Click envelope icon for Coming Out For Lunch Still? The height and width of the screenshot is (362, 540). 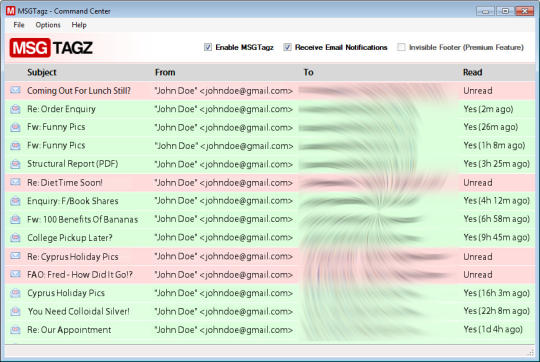click(x=15, y=90)
